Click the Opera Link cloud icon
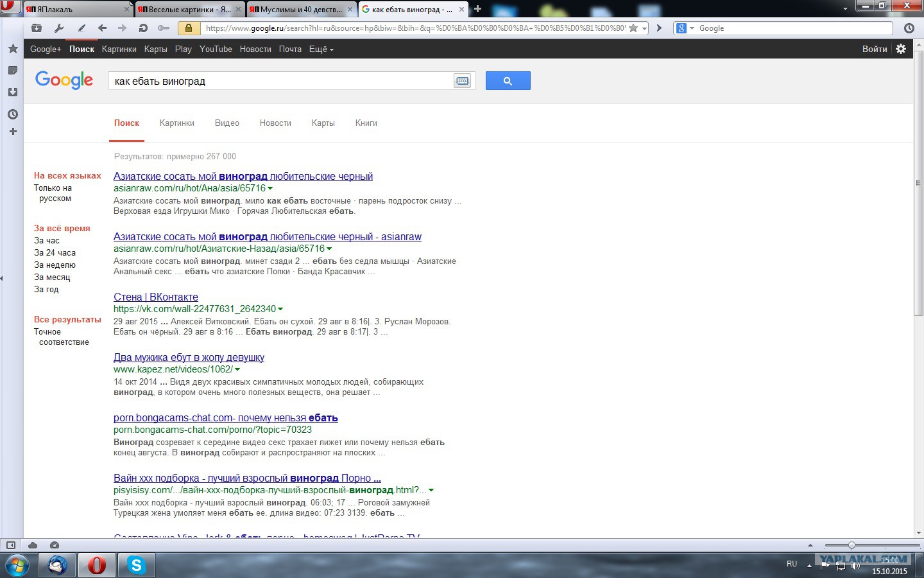The height and width of the screenshot is (578, 924). (33, 545)
